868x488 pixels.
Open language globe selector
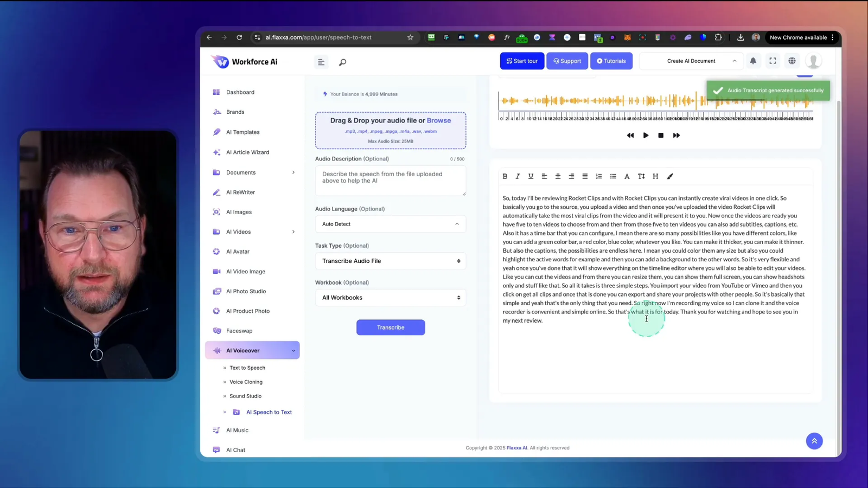(792, 61)
